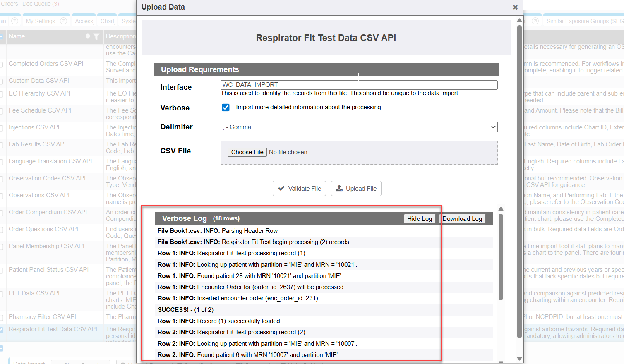Expand the Access menu tab
Screen dimensions: 624x364
coord(84,21)
